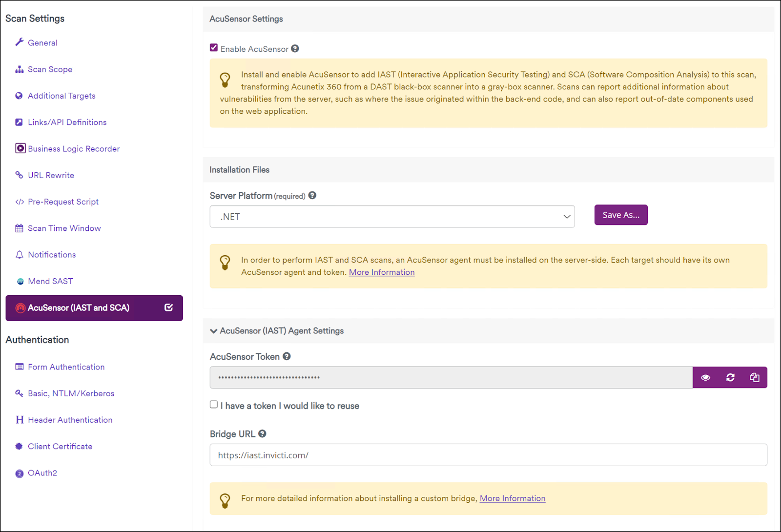Click the Notifications bell icon
Viewport: 781px width, 532px height.
pos(19,254)
